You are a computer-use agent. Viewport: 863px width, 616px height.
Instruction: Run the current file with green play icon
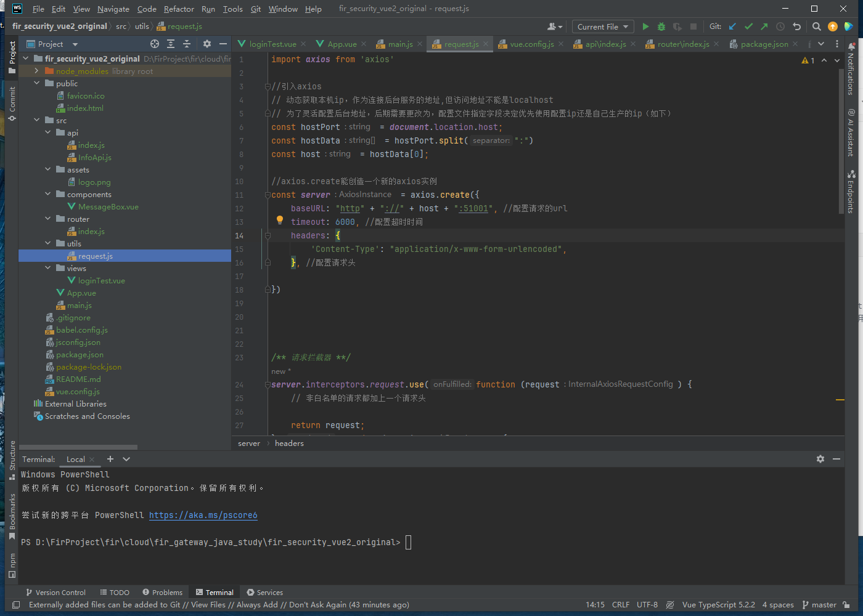coord(645,26)
